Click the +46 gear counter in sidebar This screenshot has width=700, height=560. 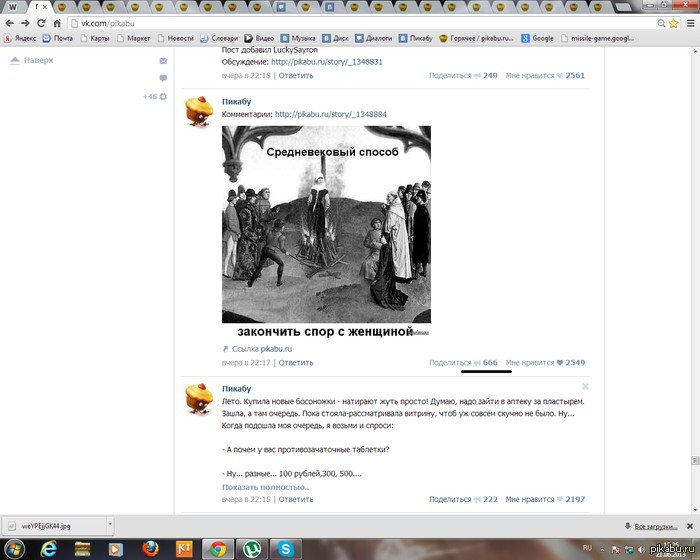point(155,96)
